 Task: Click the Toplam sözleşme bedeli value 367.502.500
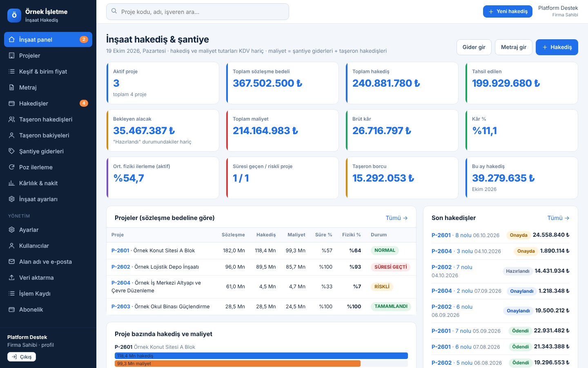click(x=267, y=83)
